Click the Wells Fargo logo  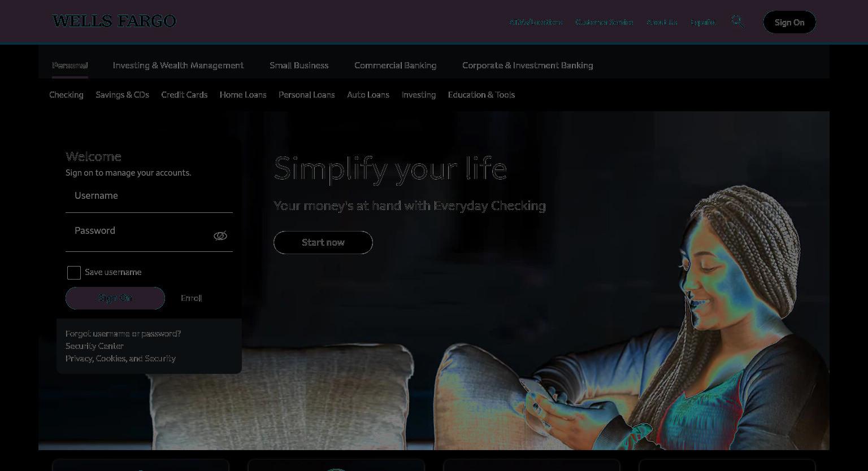pyautogui.click(x=114, y=21)
